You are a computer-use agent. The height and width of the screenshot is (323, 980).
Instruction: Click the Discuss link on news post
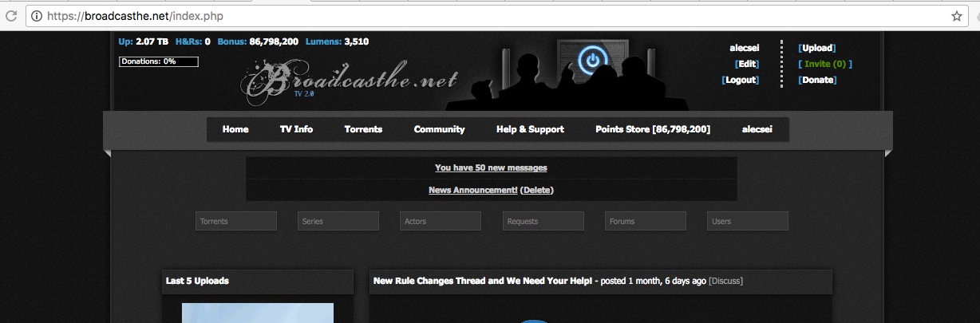pos(725,281)
